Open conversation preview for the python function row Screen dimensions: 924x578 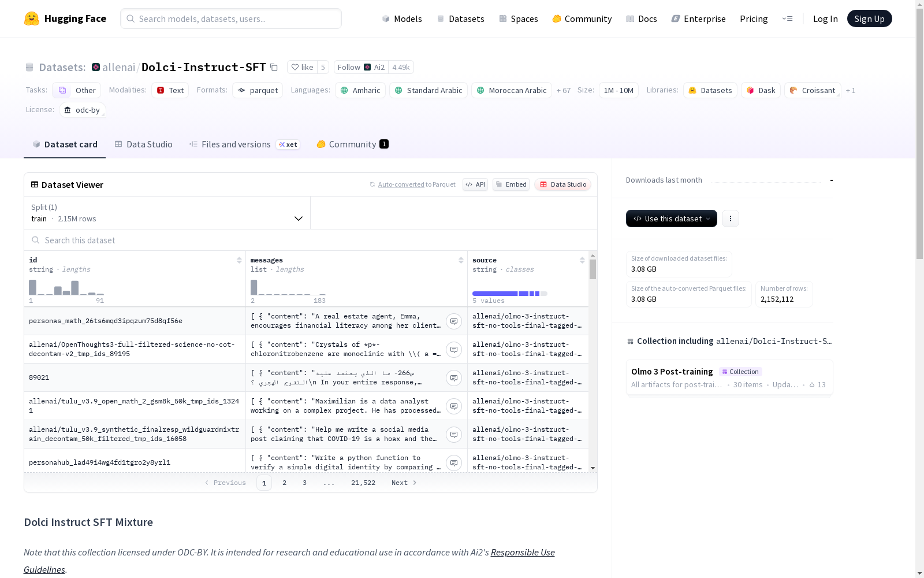(454, 463)
